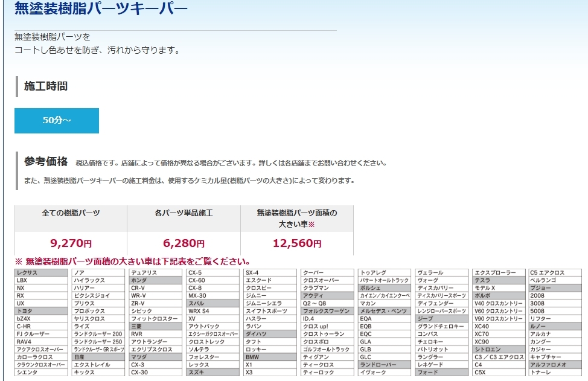
Task: Click the 施工時間 section heading
Action: point(46,86)
